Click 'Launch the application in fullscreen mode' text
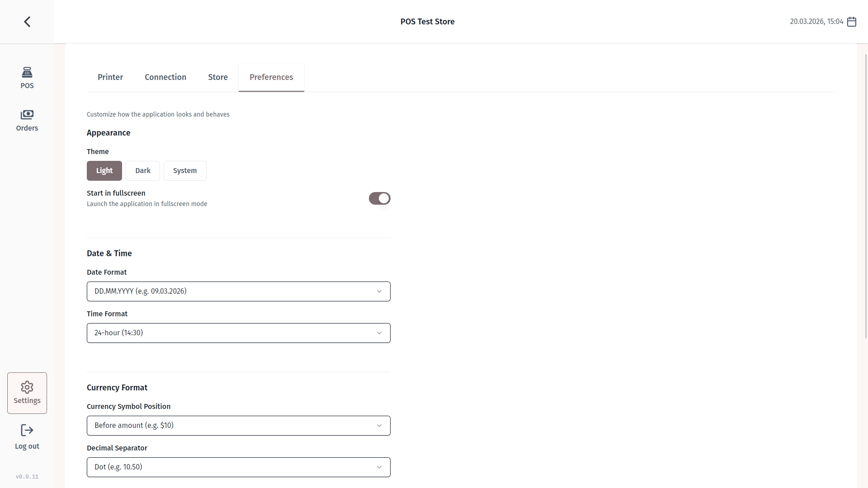 tap(147, 204)
